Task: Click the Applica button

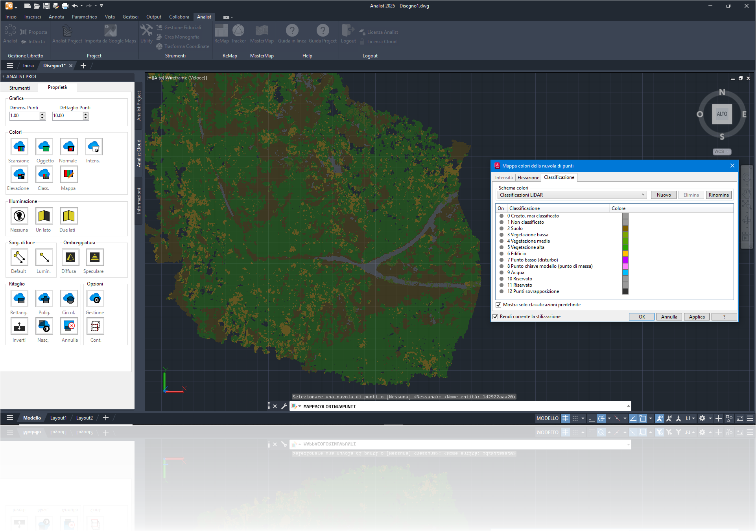Action: (697, 317)
